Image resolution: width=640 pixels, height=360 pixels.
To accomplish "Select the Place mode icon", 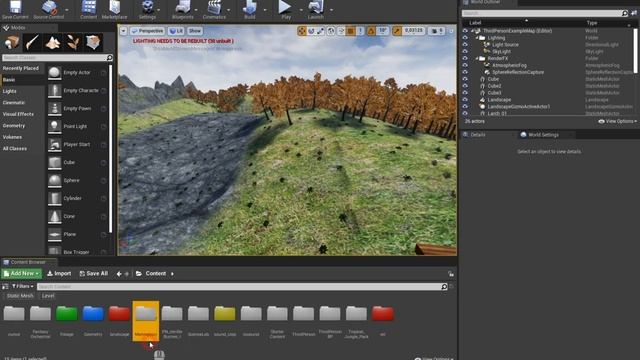I will tap(12, 42).
